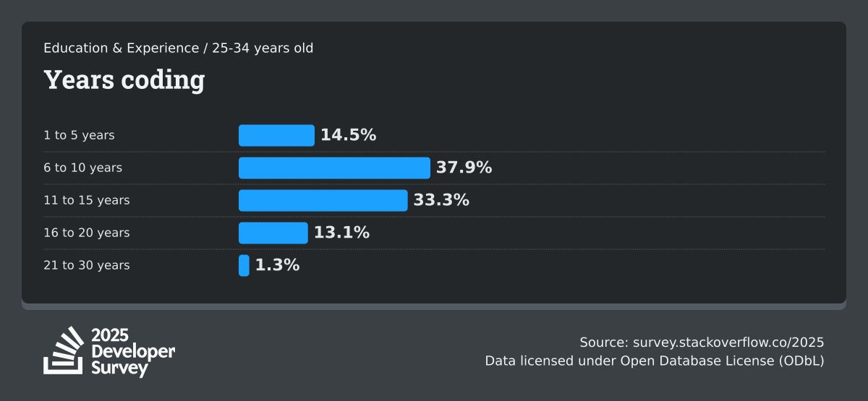Click the 21 to 30 years bar

244,265
